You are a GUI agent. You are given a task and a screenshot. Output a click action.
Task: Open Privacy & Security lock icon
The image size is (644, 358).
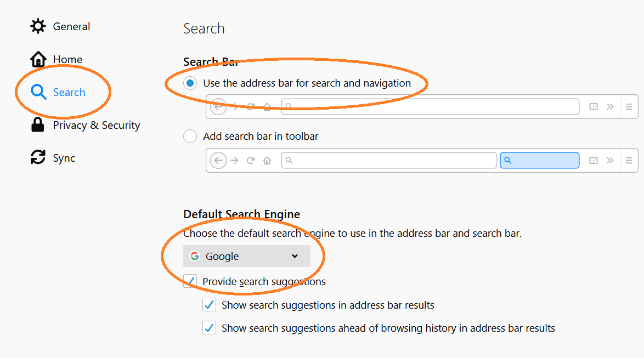click(x=37, y=125)
